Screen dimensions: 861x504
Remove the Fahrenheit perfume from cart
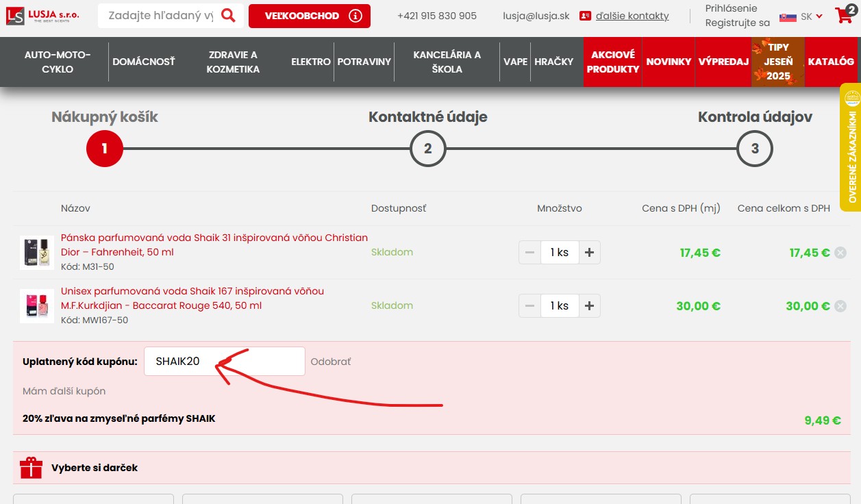840,253
